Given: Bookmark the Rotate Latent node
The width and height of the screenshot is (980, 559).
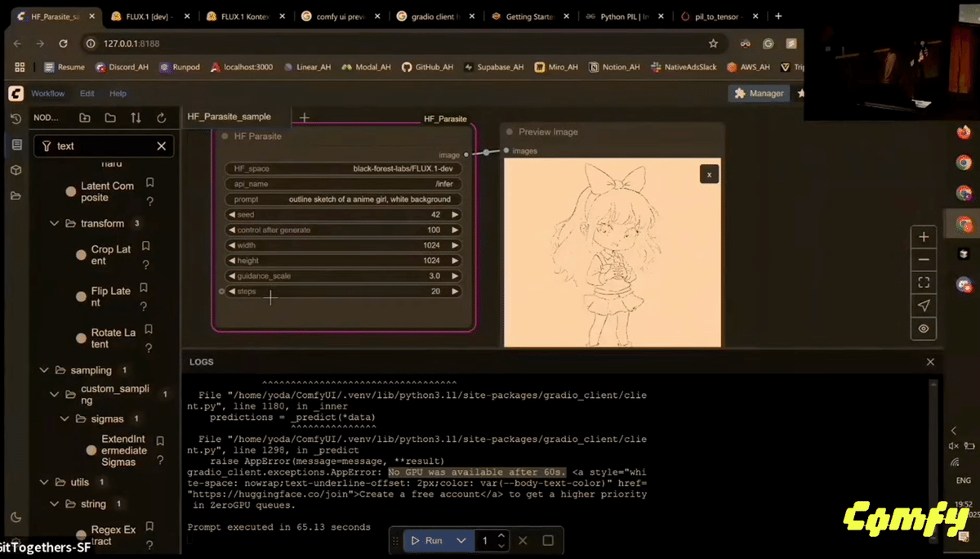Looking at the screenshot, I should tap(149, 329).
